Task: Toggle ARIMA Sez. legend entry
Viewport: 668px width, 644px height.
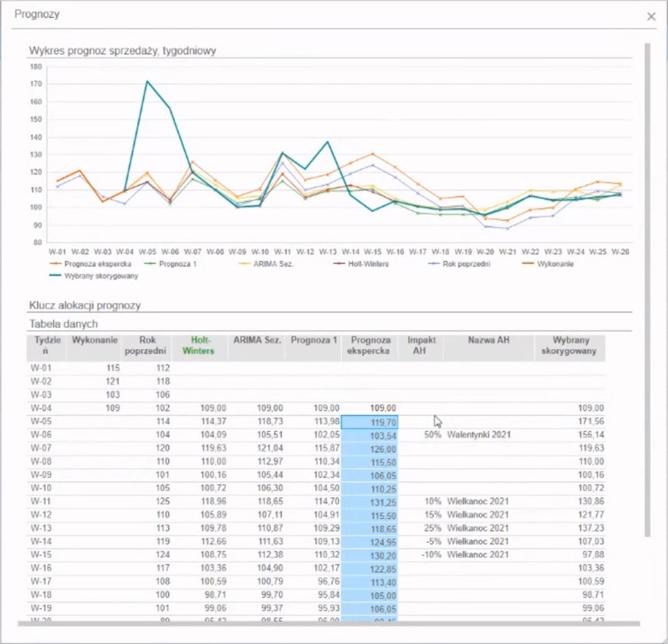Action: (273, 264)
